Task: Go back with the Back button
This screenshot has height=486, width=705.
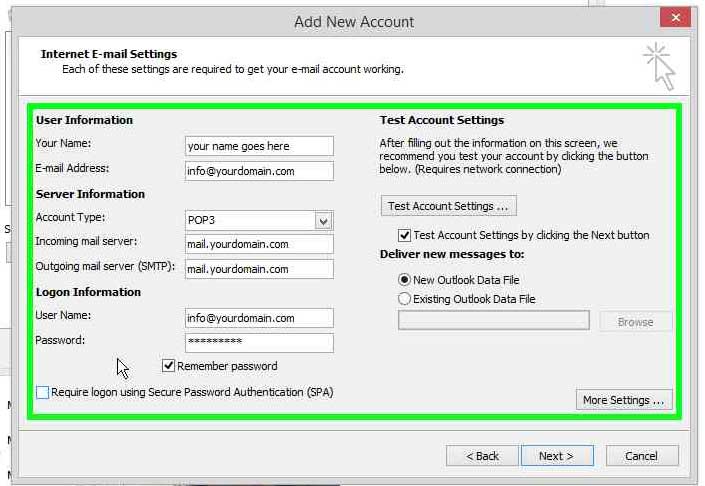Action: (x=482, y=456)
